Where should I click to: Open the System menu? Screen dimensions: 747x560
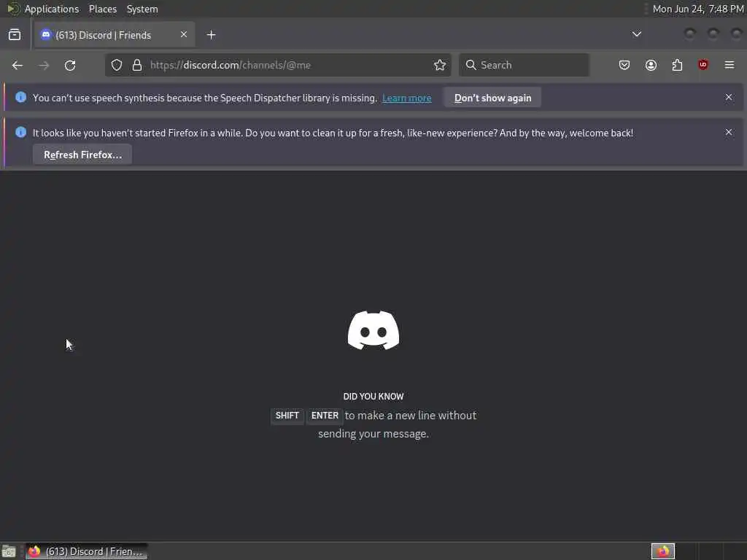142,9
